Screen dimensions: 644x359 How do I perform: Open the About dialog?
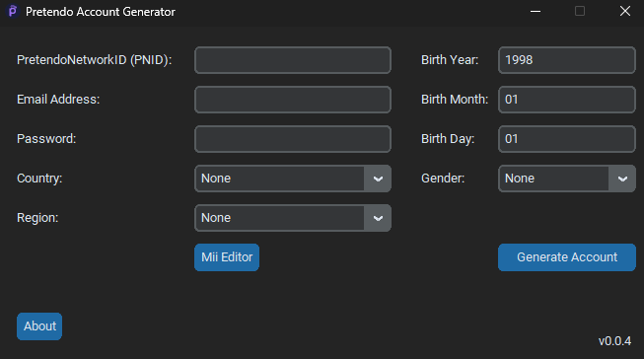[39, 326]
